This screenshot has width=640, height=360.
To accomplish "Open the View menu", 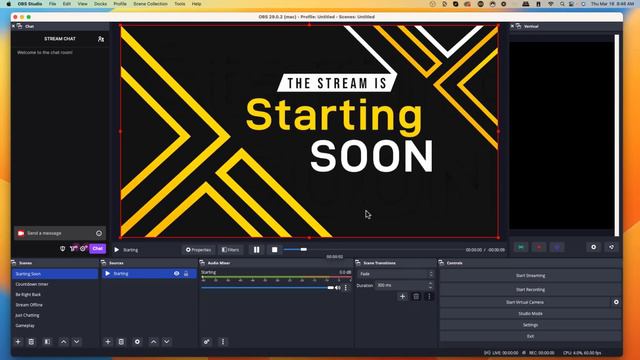I will pos(82,4).
